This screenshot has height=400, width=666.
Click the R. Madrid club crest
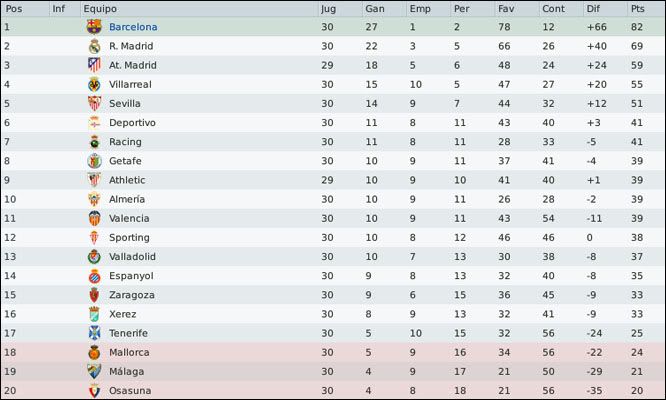94,46
